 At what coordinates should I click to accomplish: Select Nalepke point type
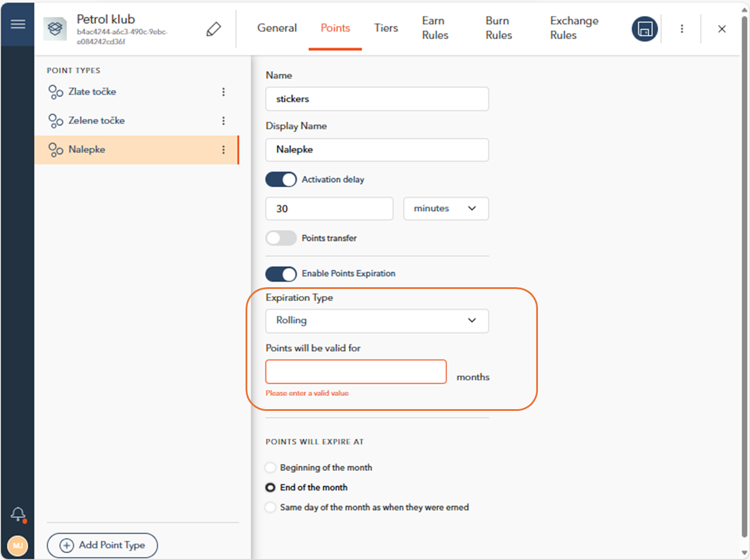136,150
